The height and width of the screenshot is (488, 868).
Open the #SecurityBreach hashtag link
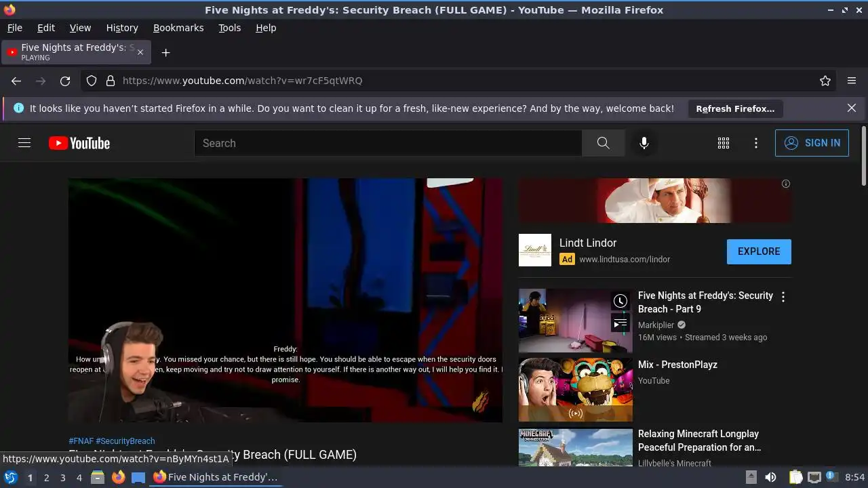pyautogui.click(x=125, y=441)
